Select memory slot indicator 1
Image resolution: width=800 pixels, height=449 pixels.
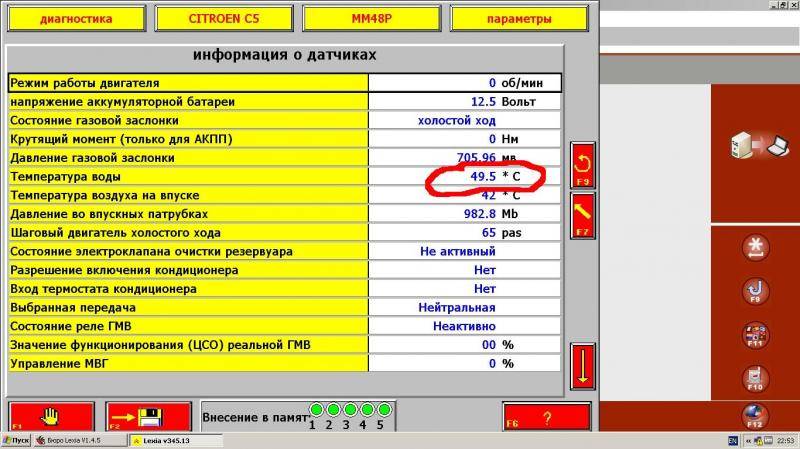pyautogui.click(x=314, y=410)
